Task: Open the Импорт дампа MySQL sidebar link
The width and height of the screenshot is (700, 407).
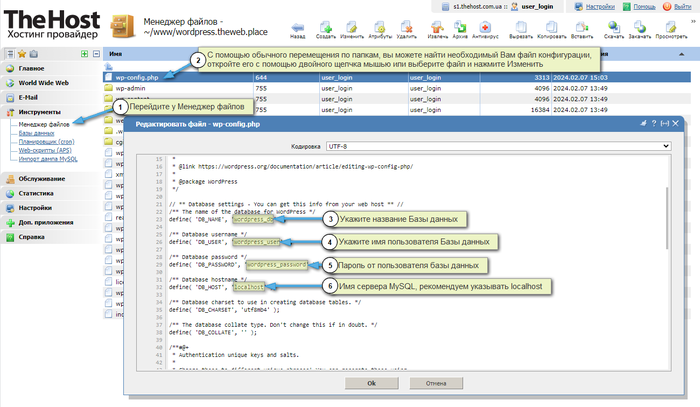Action: (48, 159)
